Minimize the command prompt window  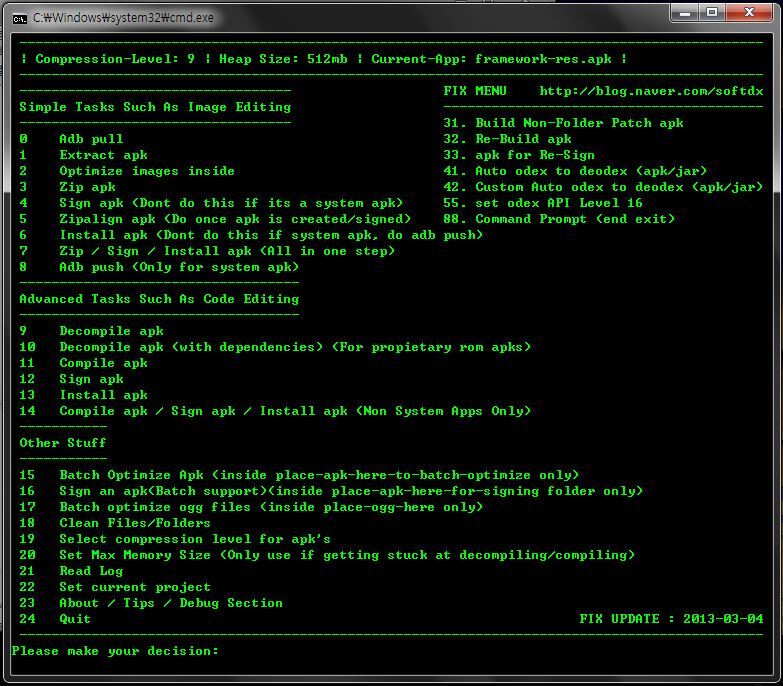click(x=685, y=14)
